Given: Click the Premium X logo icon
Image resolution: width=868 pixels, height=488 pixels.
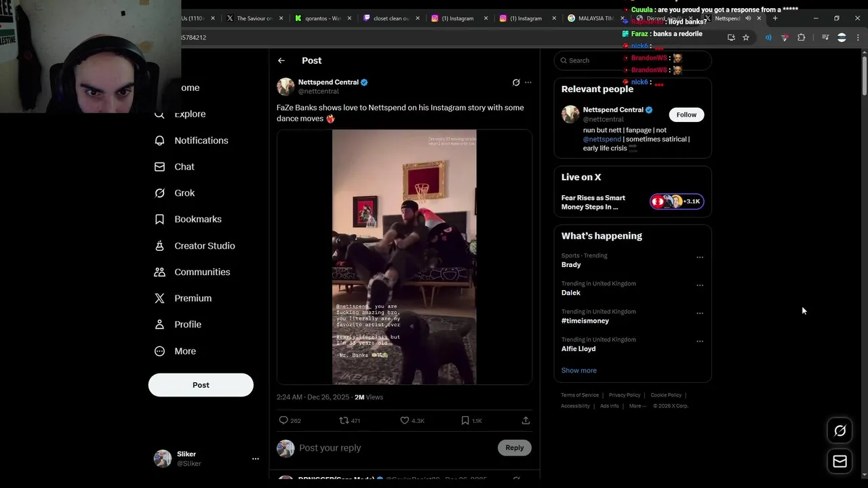Looking at the screenshot, I should coord(159,298).
